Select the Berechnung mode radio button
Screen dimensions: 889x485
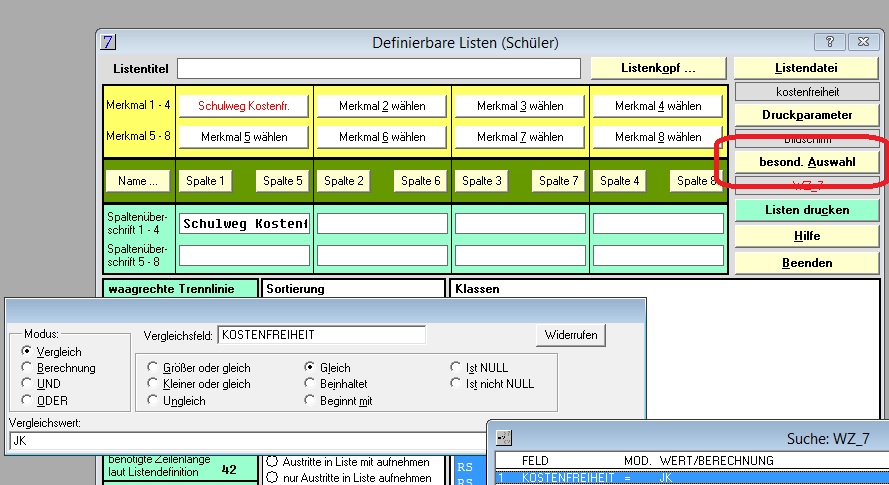[x=26, y=367]
